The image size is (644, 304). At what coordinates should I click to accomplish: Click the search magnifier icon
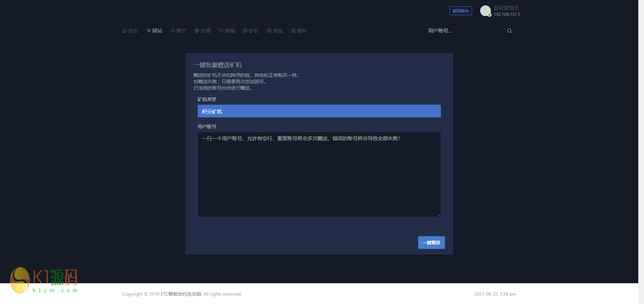[x=509, y=31]
